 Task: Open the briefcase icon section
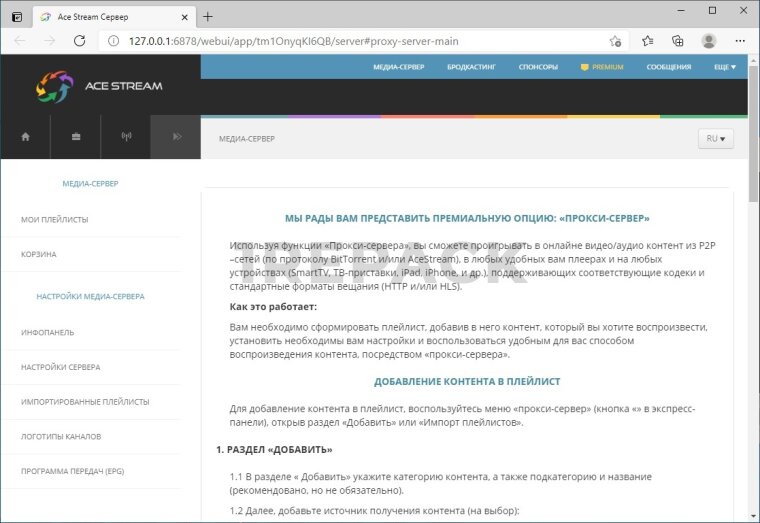click(x=76, y=137)
